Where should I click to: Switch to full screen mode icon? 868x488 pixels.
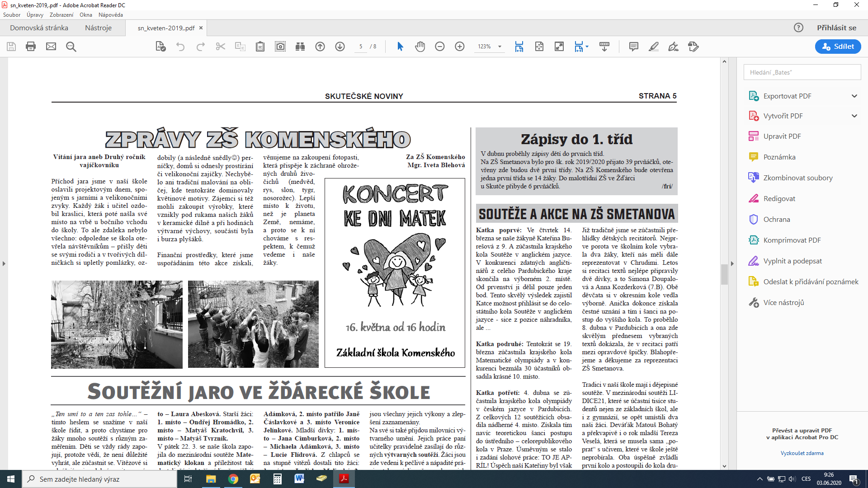click(x=559, y=47)
